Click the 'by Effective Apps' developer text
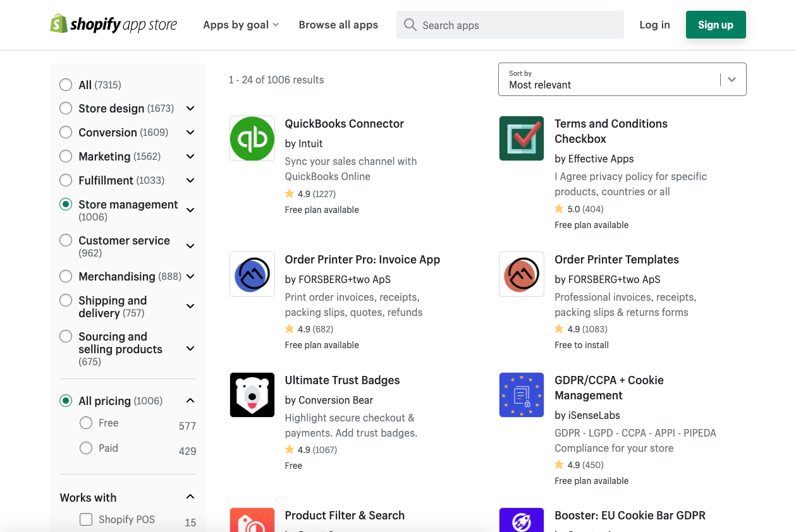Viewport: 796px width, 532px height. (594, 159)
